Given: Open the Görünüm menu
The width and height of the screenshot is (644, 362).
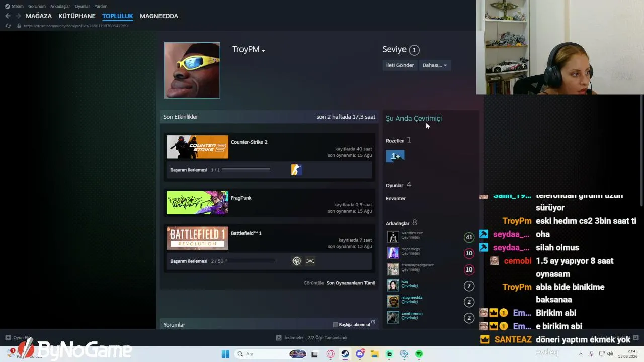Looking at the screenshot, I should (x=37, y=6).
